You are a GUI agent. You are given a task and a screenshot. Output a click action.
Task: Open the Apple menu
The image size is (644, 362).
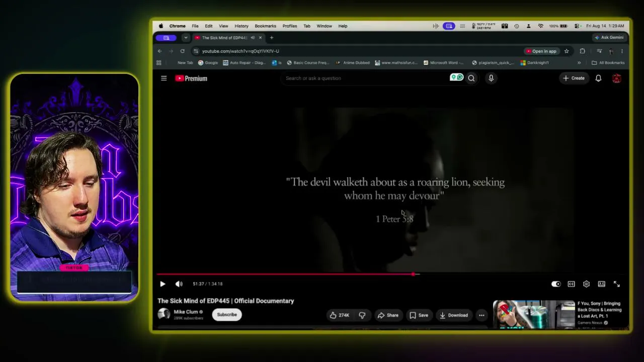161,26
